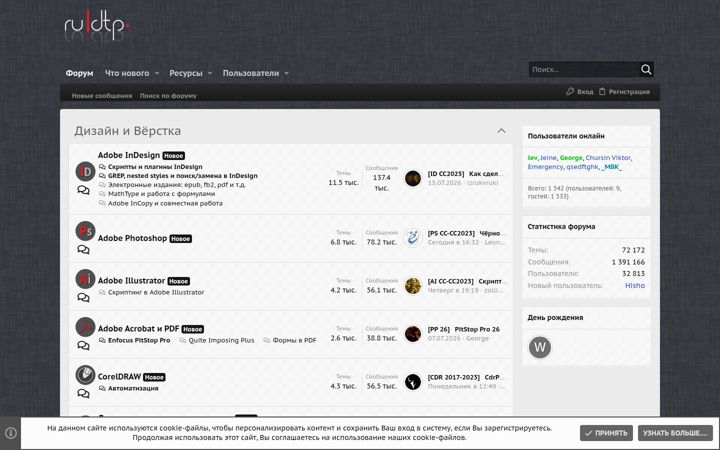Open the CorelDRAW forum title

click(x=119, y=377)
